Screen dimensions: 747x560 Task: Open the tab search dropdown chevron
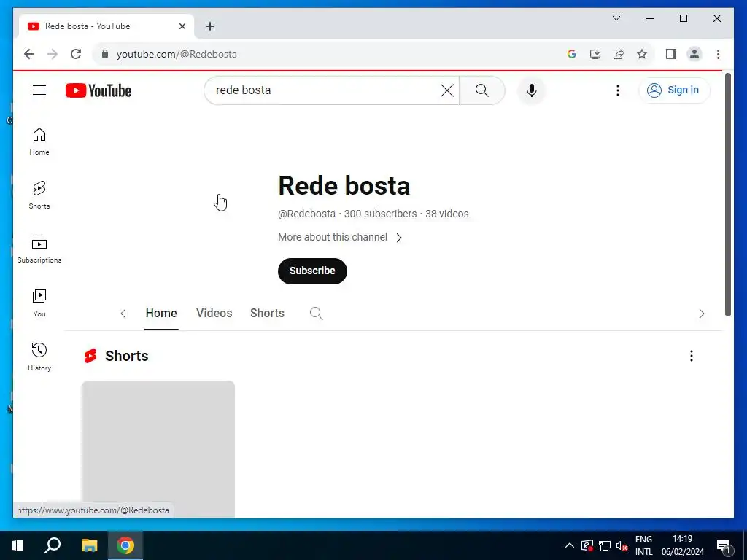[616, 18]
